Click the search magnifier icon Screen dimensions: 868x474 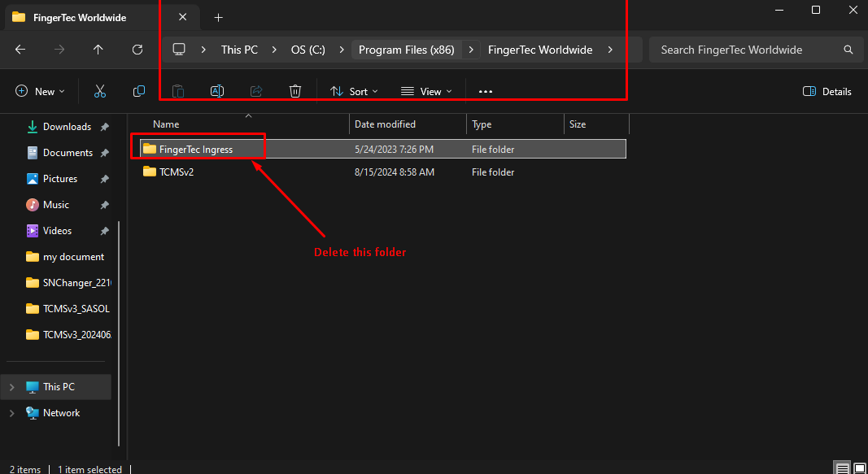coord(848,50)
